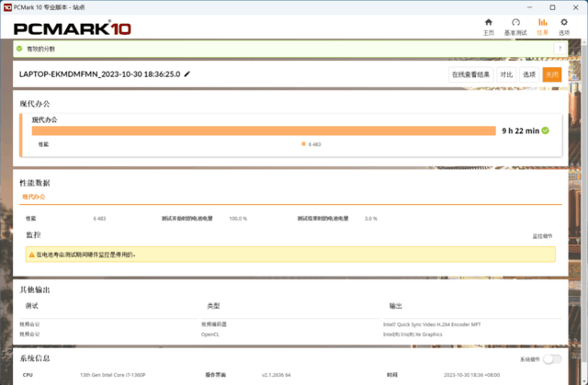Viewport: 588px width, 385px height.
Task: Click the warning triangle in monitoring notice
Action: click(x=32, y=255)
